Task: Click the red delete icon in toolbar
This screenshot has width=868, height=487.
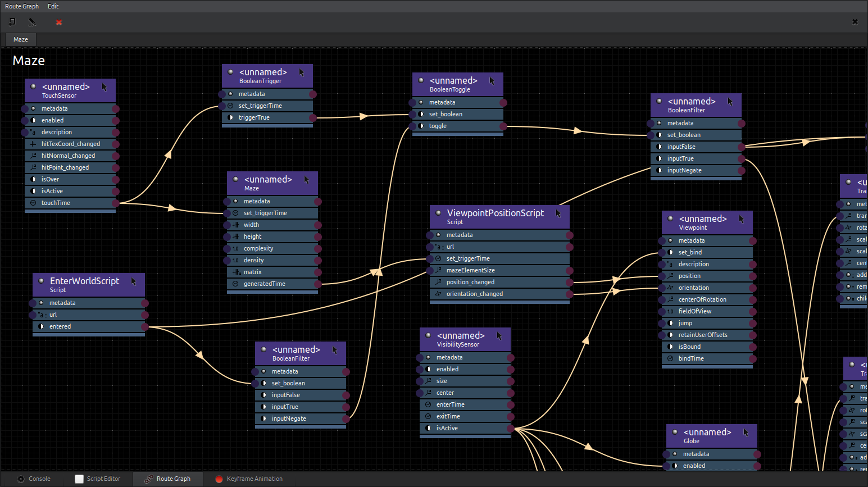Action: click(x=59, y=22)
